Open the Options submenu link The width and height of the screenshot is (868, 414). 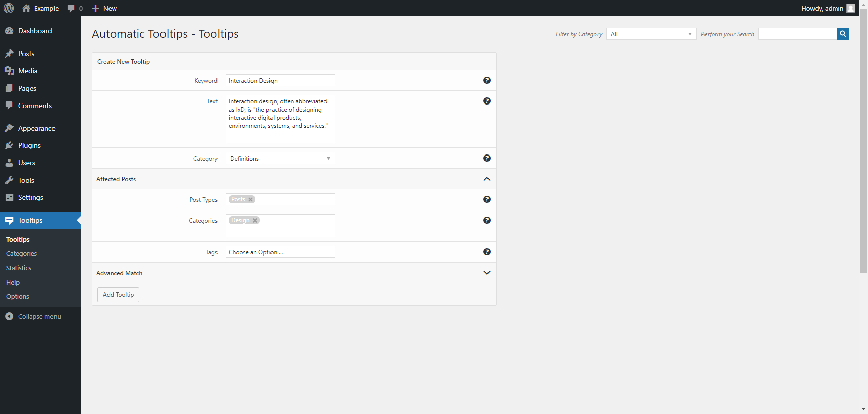[18, 296]
